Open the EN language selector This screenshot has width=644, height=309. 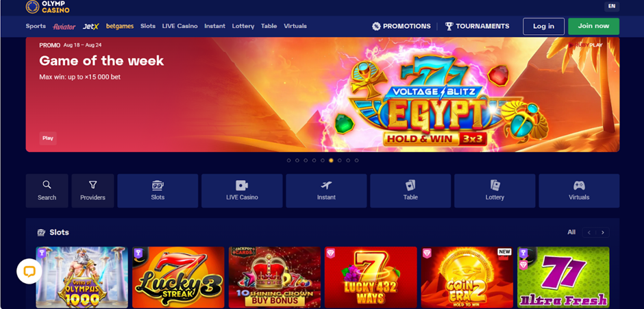tap(612, 6)
